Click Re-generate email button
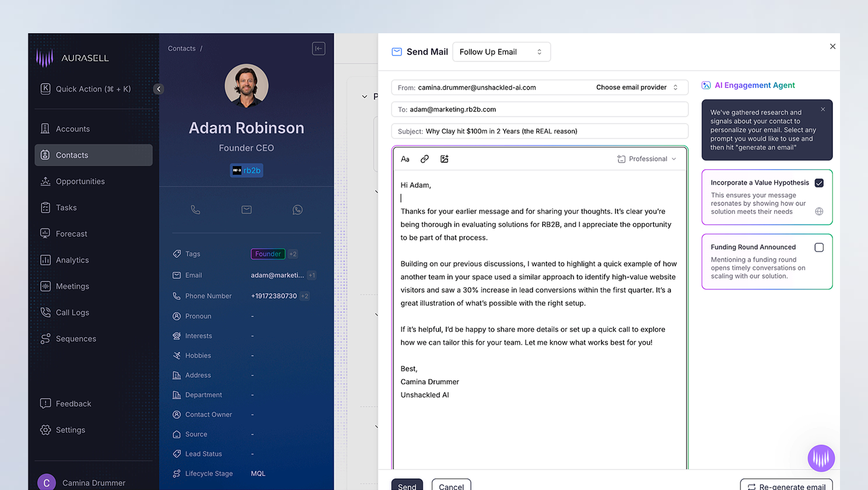 coord(786,485)
